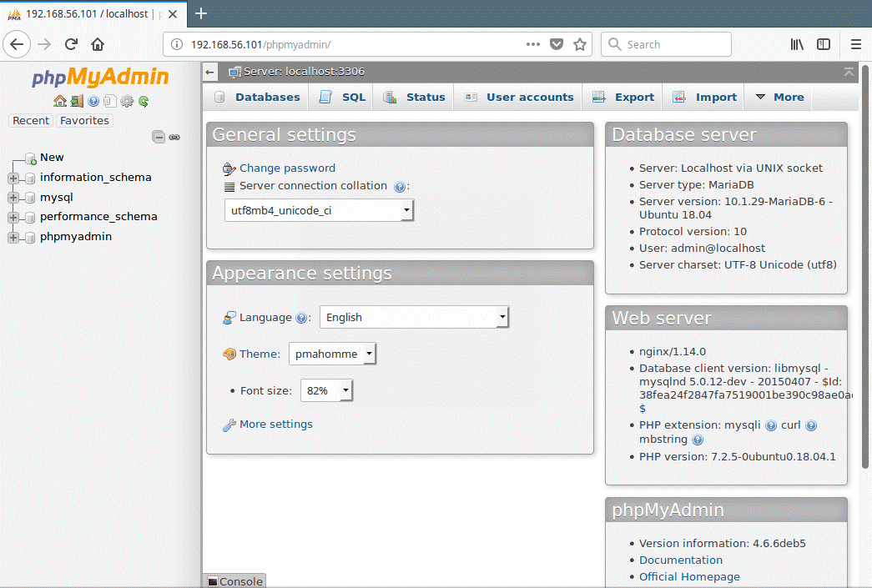This screenshot has height=588, width=872.
Task: Click the information_schema database cylinder icon
Action: tap(31, 178)
